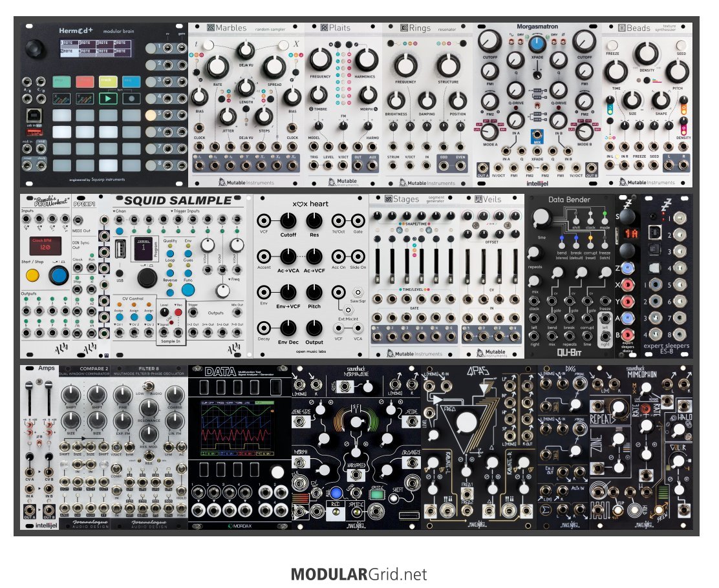719x588 pixels.
Task: Click the lit track 5 button on Hermod+
Action: click(x=151, y=114)
